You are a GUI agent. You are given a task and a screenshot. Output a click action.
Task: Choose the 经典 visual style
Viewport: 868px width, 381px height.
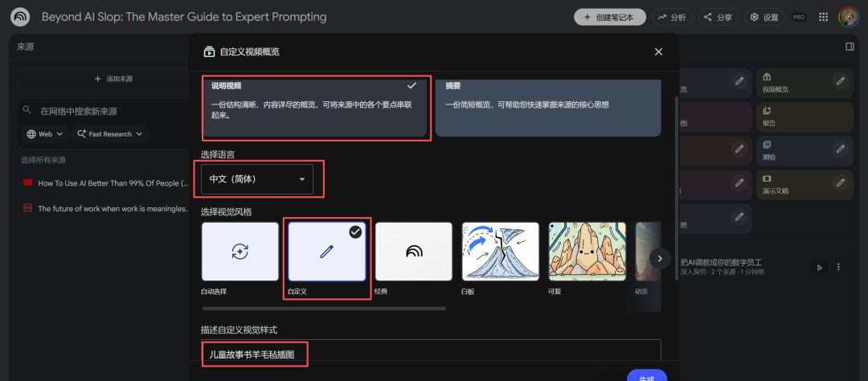[414, 252]
